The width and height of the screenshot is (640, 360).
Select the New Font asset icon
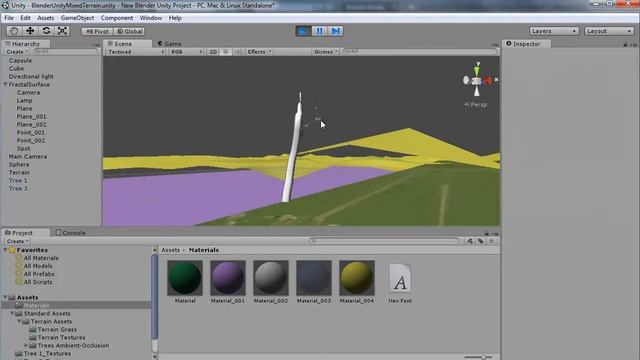tap(400, 279)
